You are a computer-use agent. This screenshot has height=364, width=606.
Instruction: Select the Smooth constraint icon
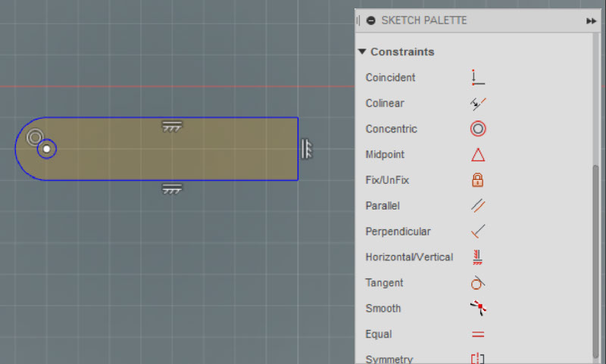(x=479, y=308)
